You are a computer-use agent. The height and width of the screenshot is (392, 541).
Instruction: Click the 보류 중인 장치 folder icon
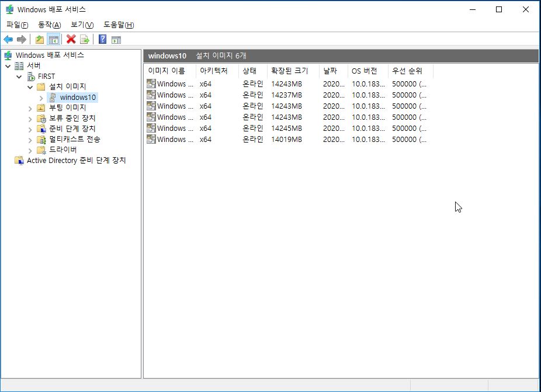[x=41, y=119]
